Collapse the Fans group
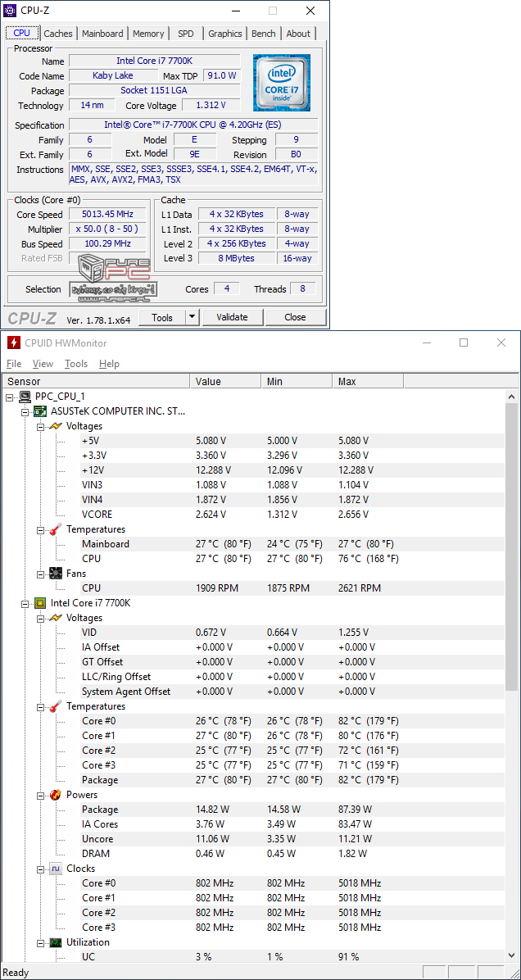The height and width of the screenshot is (980, 521). [x=40, y=574]
